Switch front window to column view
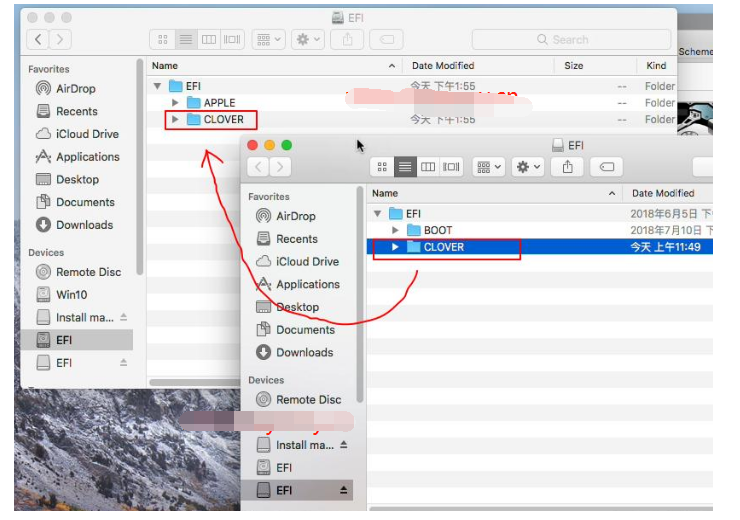 click(428, 167)
